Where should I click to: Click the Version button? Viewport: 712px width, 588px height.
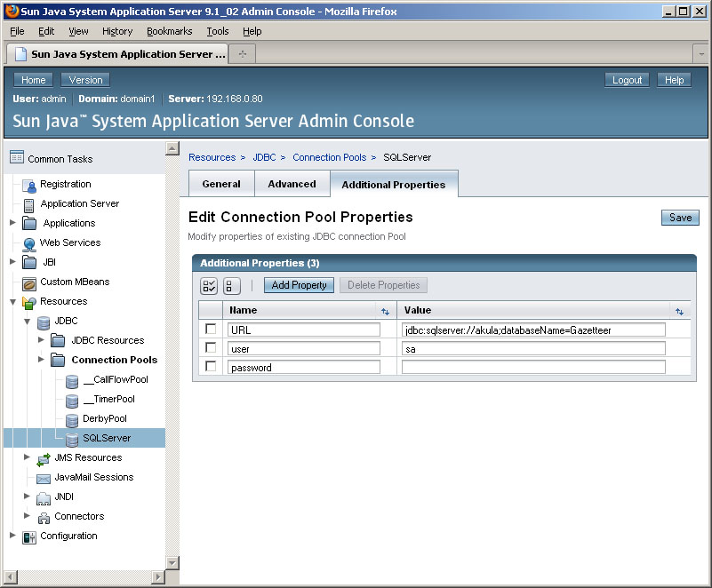point(85,80)
